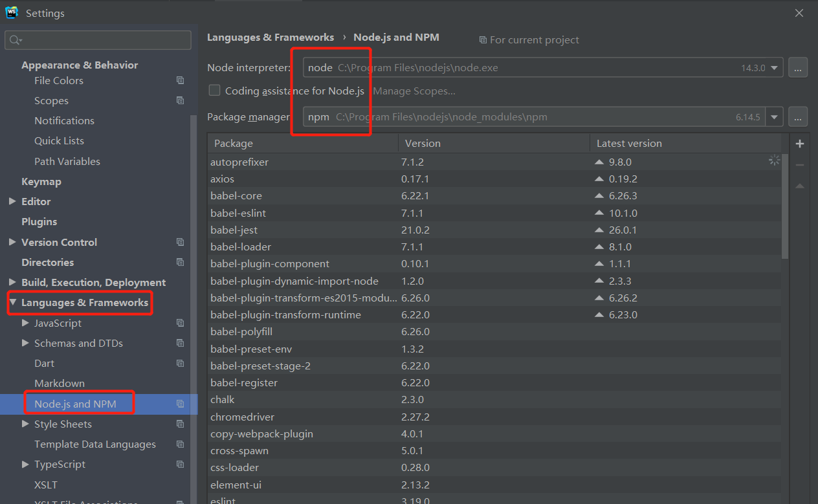
Task: Click update arrow beside autoprefixer 9.8.0
Action: 599,162
